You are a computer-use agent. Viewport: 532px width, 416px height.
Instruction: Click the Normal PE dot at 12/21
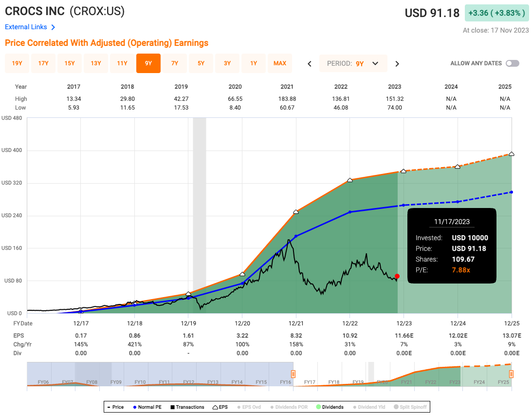296,236
